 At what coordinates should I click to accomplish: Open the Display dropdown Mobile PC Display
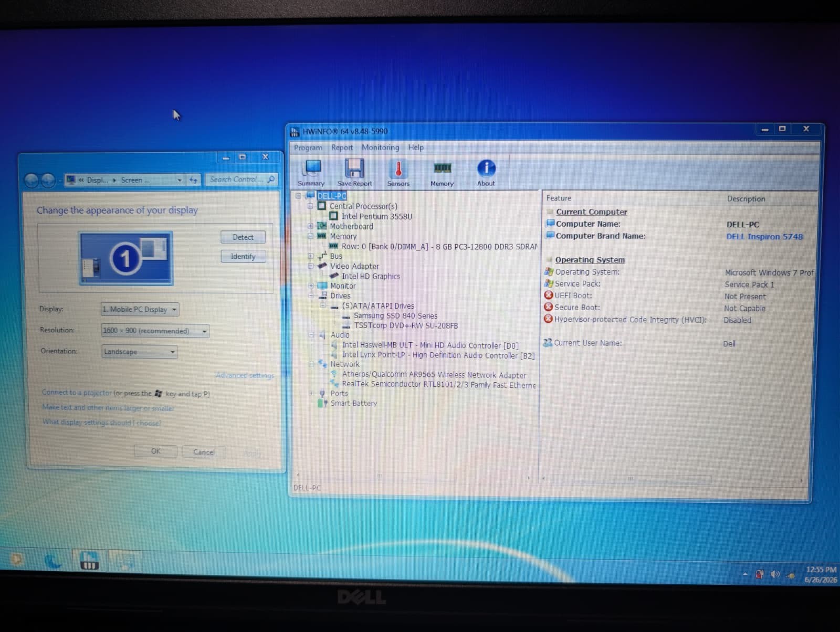[140, 309]
